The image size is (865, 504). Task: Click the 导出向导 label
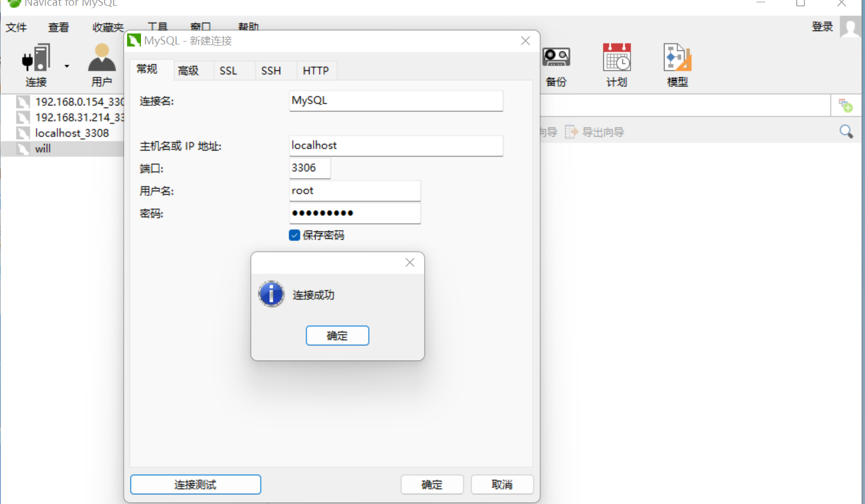tap(603, 132)
